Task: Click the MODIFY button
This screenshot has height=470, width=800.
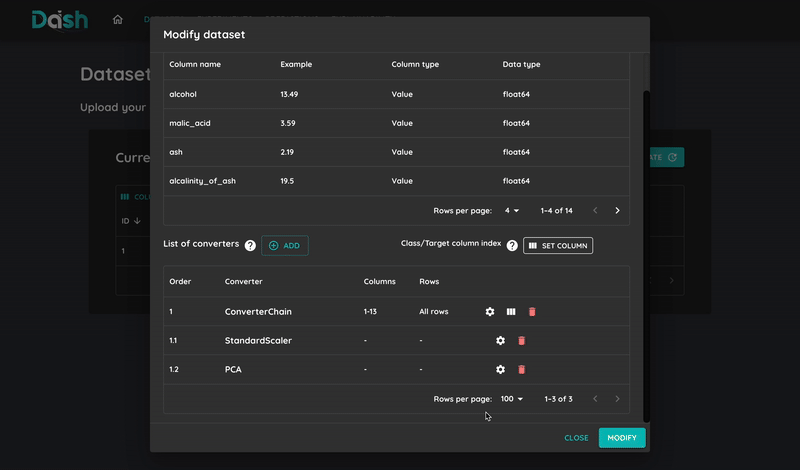Action: [622, 438]
